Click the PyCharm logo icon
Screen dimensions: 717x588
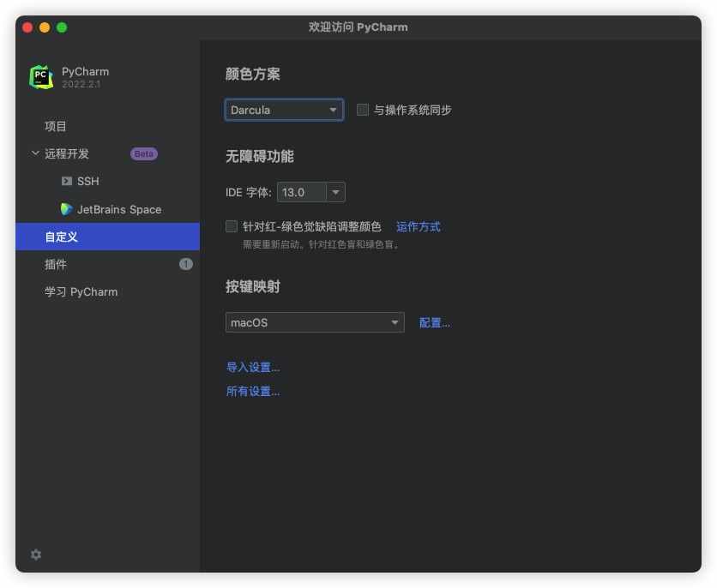41,77
